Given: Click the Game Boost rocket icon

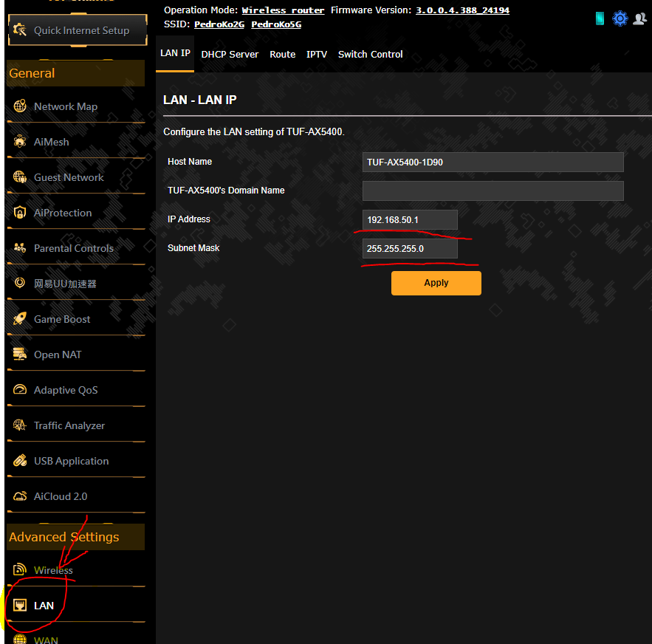Looking at the screenshot, I should coord(19,318).
